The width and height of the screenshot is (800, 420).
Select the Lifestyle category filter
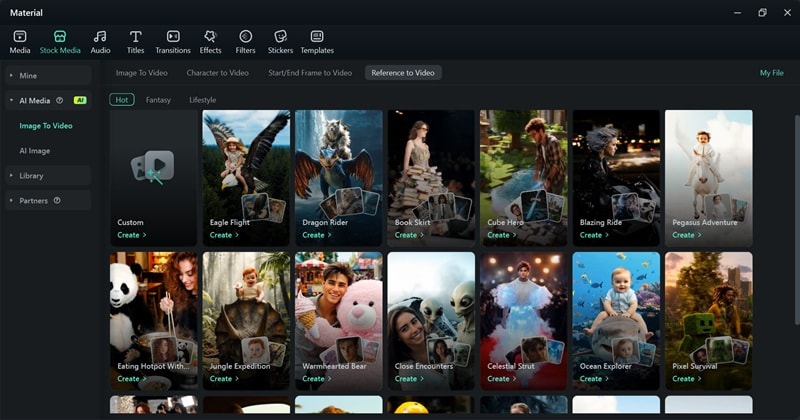tap(203, 100)
